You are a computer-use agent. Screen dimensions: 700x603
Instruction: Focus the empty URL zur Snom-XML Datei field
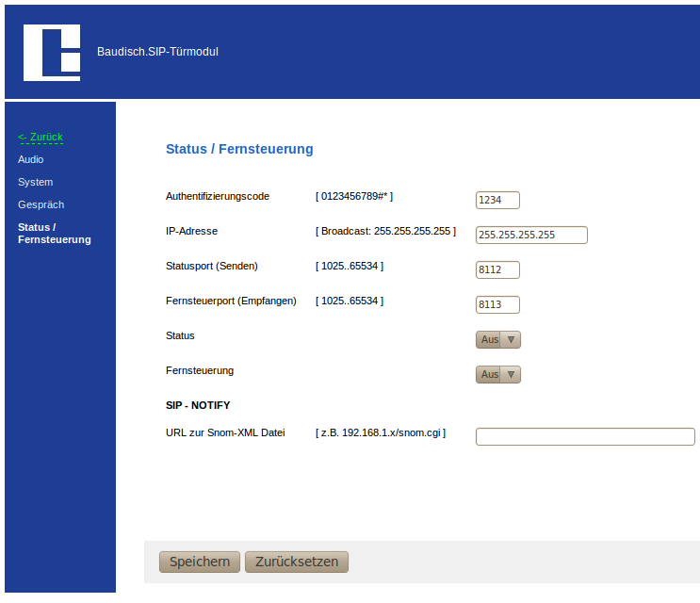pyautogui.click(x=585, y=437)
